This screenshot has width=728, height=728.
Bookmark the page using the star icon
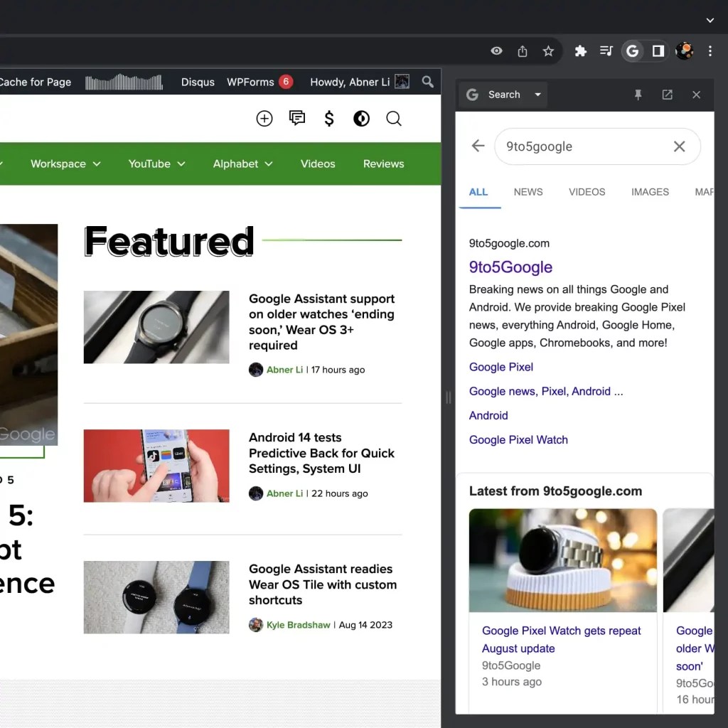[548, 51]
